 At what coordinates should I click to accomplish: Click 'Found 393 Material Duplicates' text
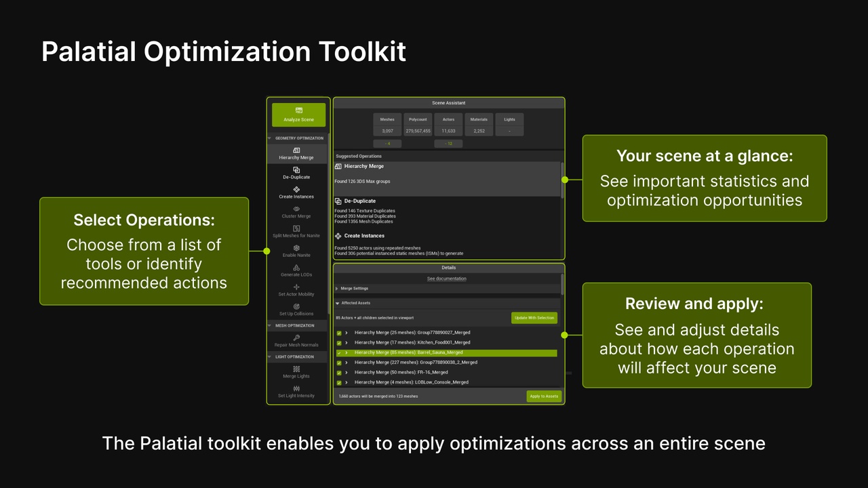click(x=365, y=216)
